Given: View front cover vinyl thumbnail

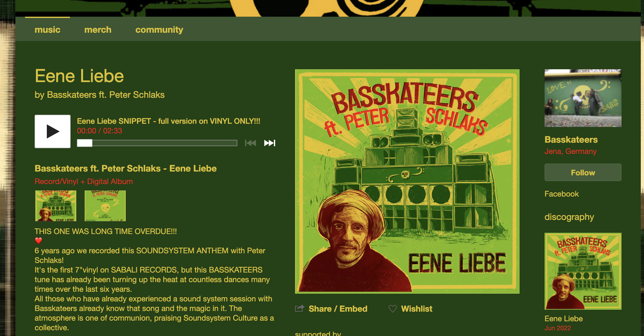Looking at the screenshot, I should [56, 206].
